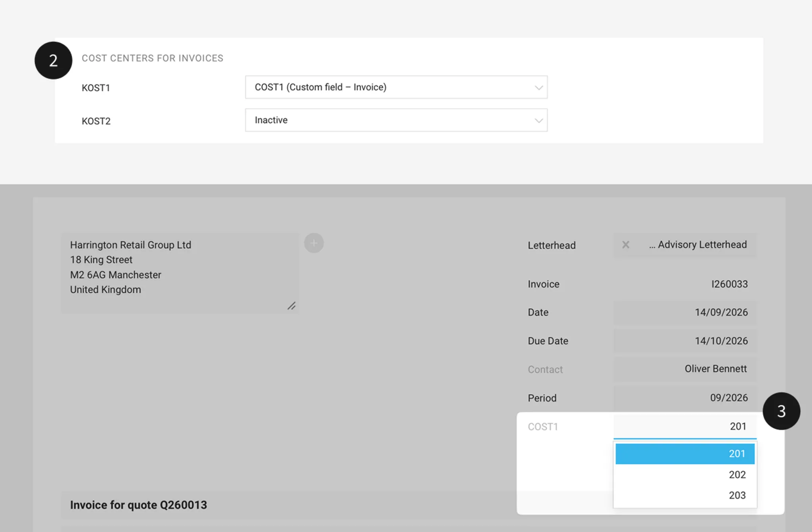Click the COST CENTERS FOR INVOICES heading

coord(153,58)
